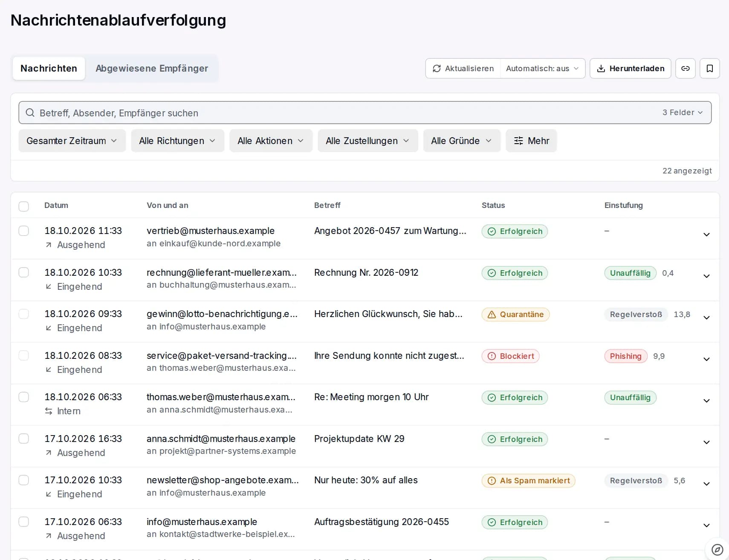Image resolution: width=729 pixels, height=560 pixels.
Task: Open the Alle Gründe dropdown
Action: pos(462,141)
